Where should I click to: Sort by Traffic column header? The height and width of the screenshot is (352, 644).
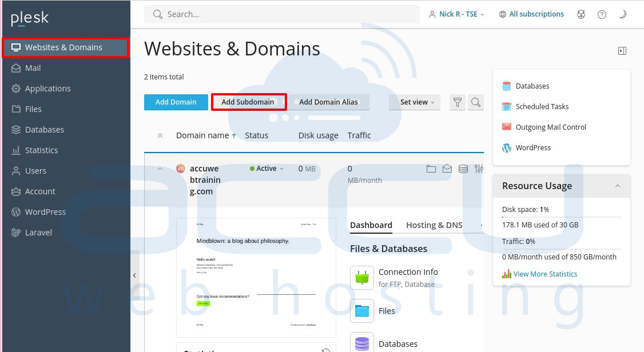(359, 136)
